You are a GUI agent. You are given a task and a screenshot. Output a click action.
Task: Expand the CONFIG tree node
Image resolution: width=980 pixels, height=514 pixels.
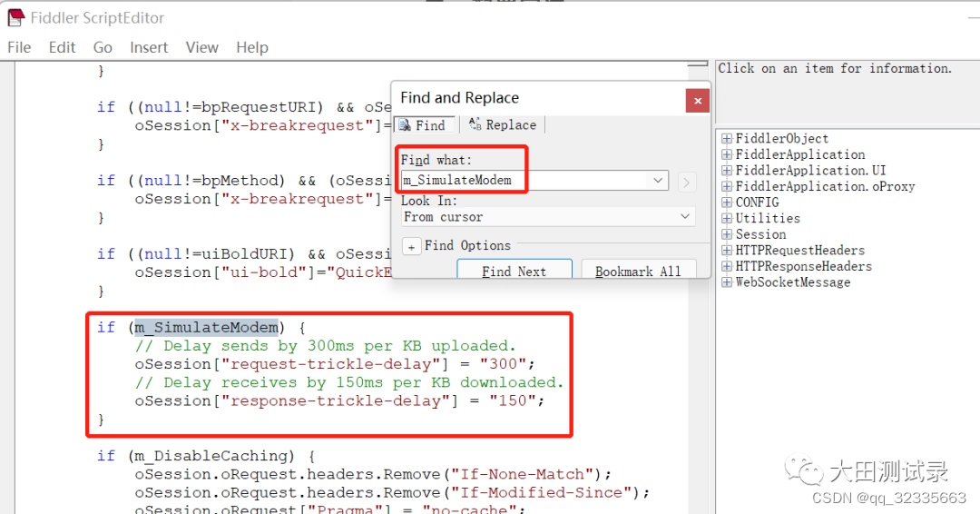point(726,202)
